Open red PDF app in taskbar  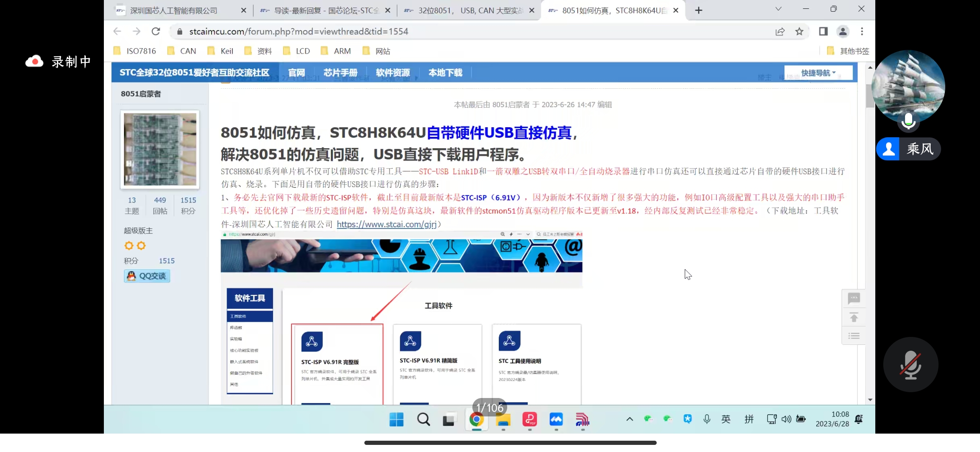[530, 419]
